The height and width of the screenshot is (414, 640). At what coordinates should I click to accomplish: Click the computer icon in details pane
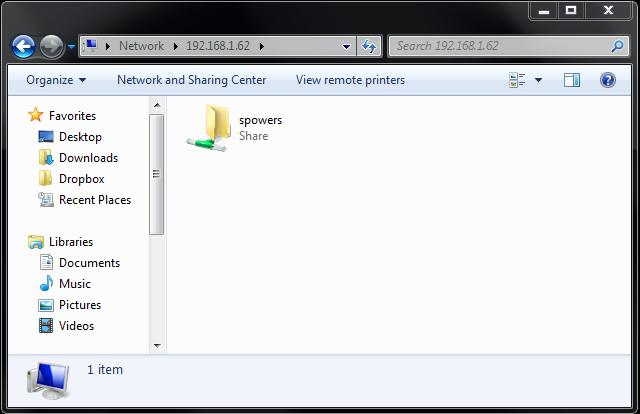point(48,381)
